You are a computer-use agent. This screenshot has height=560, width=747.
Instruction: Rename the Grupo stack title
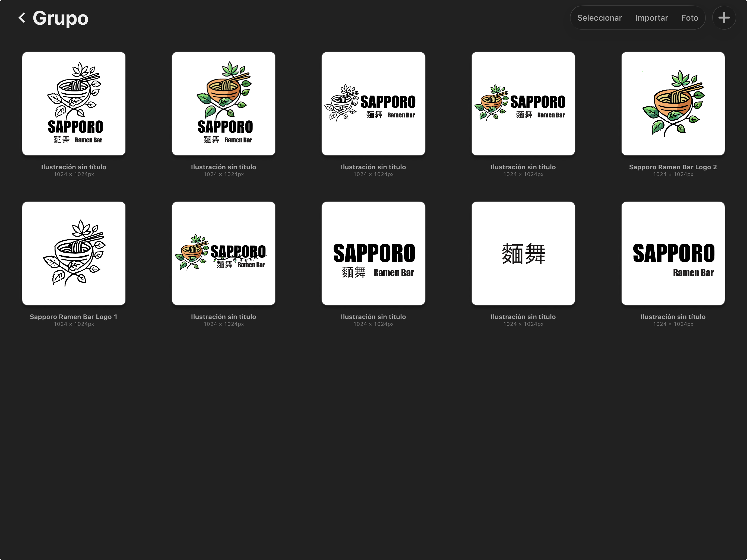(61, 18)
